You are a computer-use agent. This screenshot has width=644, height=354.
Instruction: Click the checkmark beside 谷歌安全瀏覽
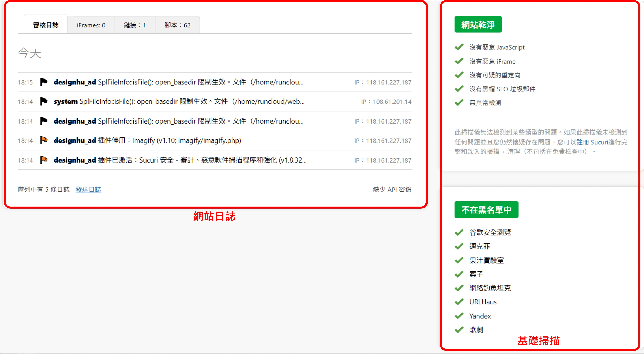click(x=459, y=232)
